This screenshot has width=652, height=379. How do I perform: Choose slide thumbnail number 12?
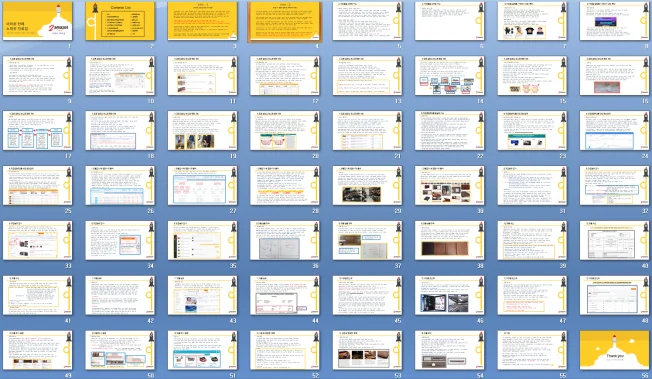click(x=285, y=76)
